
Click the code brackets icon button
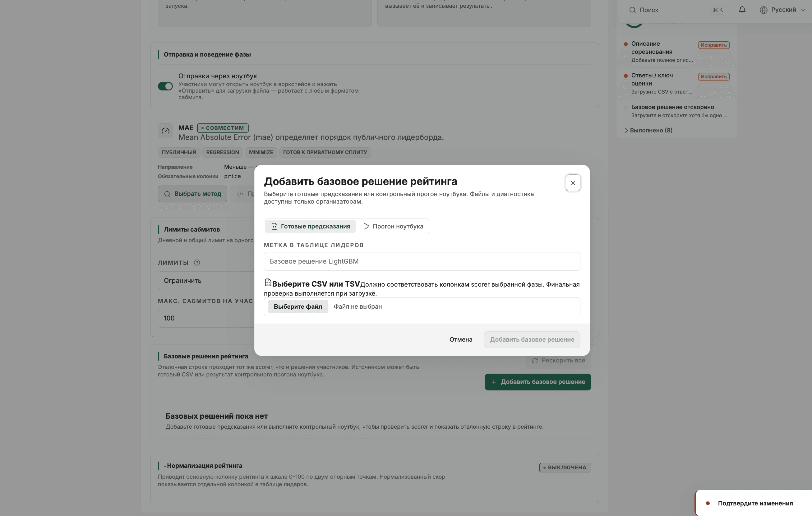click(240, 194)
